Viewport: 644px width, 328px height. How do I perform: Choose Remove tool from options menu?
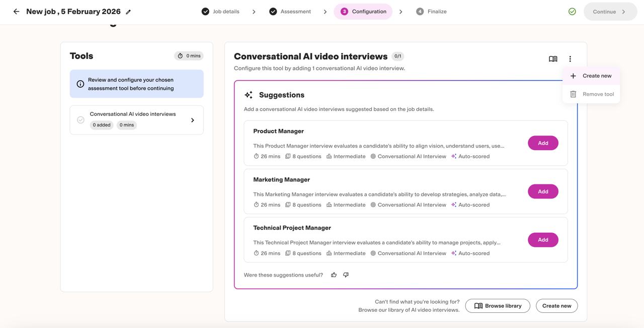click(591, 94)
